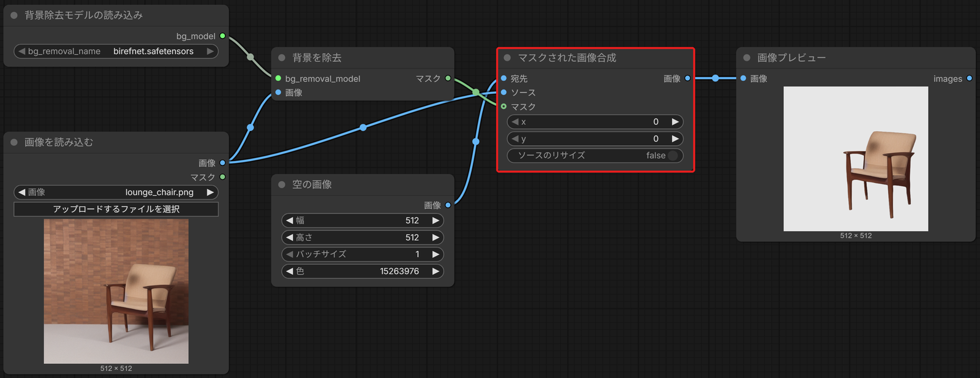Click link midpoint dot between 画像プレビュー and 合成 nodes
This screenshot has width=980, height=378.
coord(715,78)
